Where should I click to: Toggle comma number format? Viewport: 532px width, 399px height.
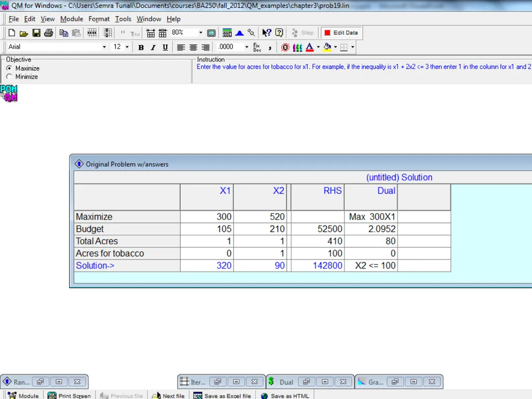[x=270, y=47]
